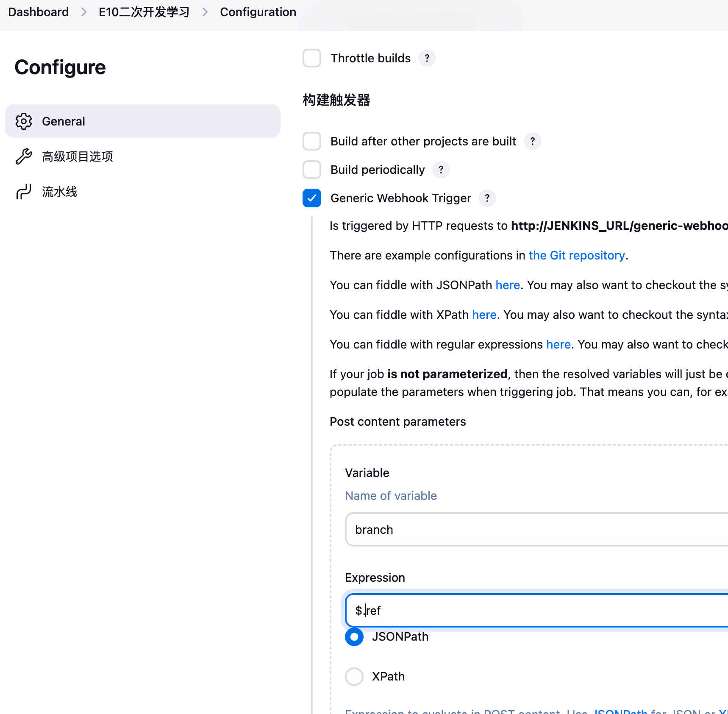Select the JSONPath radio button
728x714 pixels.
pos(354,637)
